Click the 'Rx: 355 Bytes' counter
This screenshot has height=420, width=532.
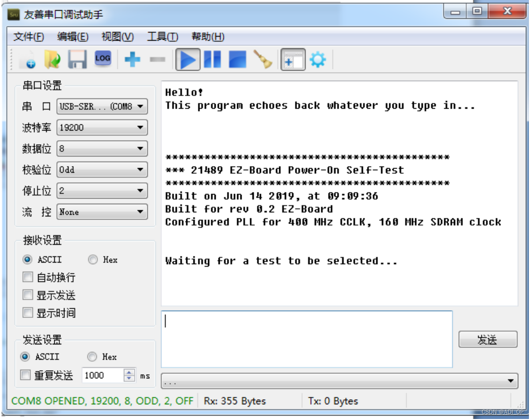click(235, 401)
